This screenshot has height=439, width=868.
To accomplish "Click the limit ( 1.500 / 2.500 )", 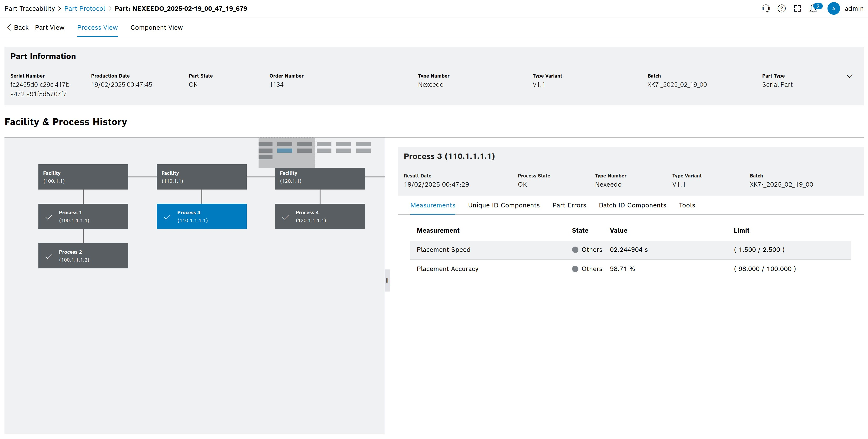I will tap(759, 250).
